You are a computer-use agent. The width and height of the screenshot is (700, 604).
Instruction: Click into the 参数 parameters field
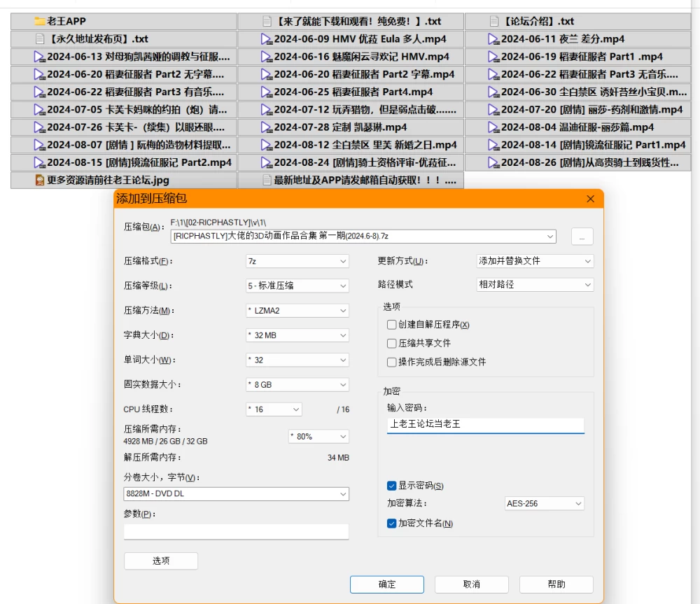pyautogui.click(x=236, y=531)
